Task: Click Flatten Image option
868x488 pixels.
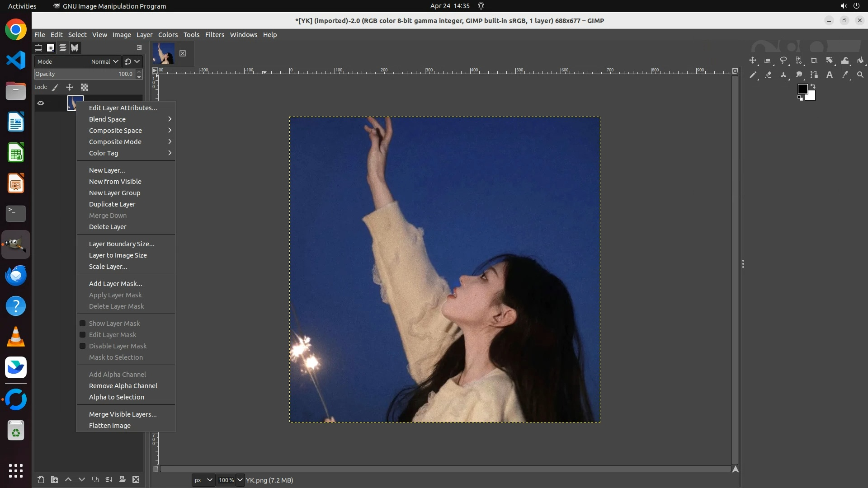Action: tap(109, 426)
